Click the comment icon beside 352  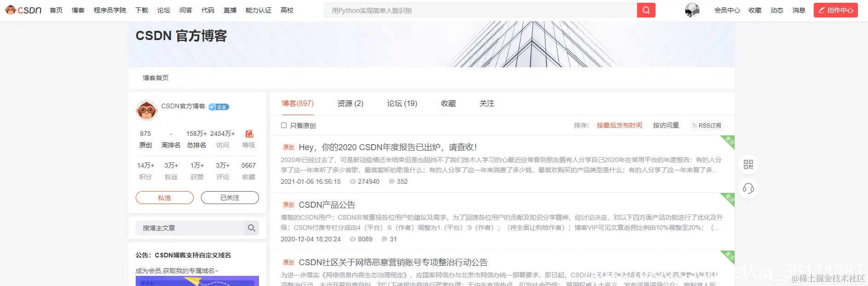391,182
